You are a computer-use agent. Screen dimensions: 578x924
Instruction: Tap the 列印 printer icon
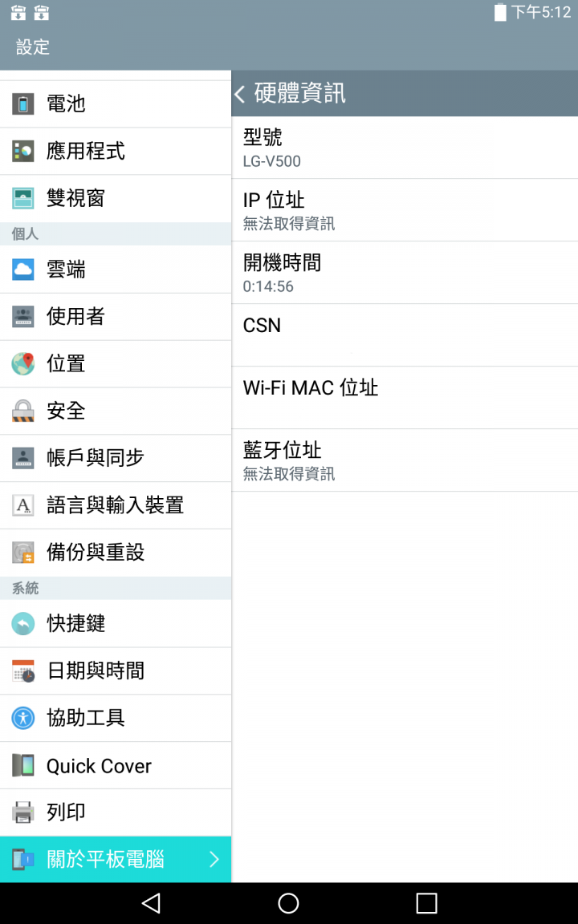tap(23, 812)
